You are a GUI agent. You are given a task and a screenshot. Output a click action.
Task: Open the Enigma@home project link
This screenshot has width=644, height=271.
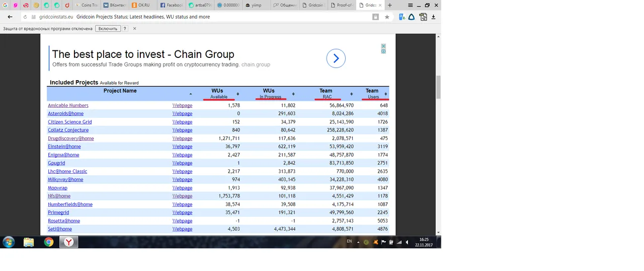click(x=63, y=155)
